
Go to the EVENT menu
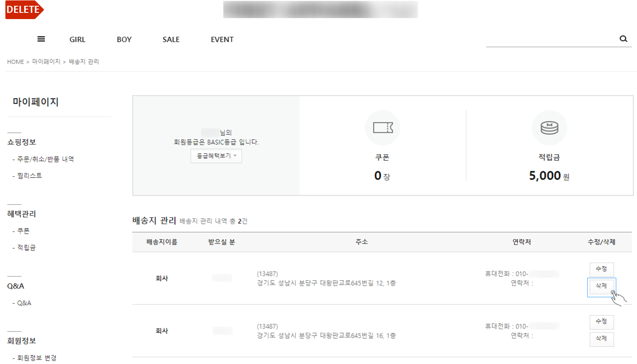coord(222,39)
